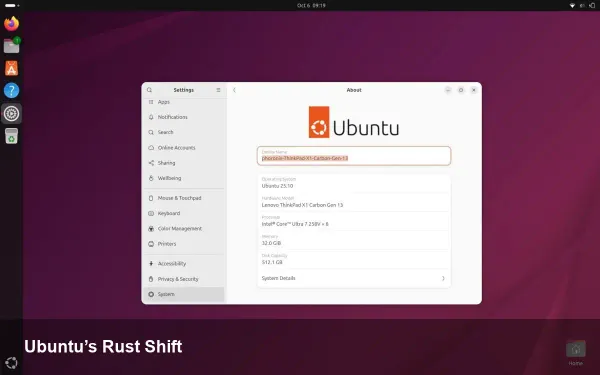Image resolution: width=600 pixels, height=375 pixels.
Task: Open Mouse & Touchpad settings
Action: tap(184, 198)
